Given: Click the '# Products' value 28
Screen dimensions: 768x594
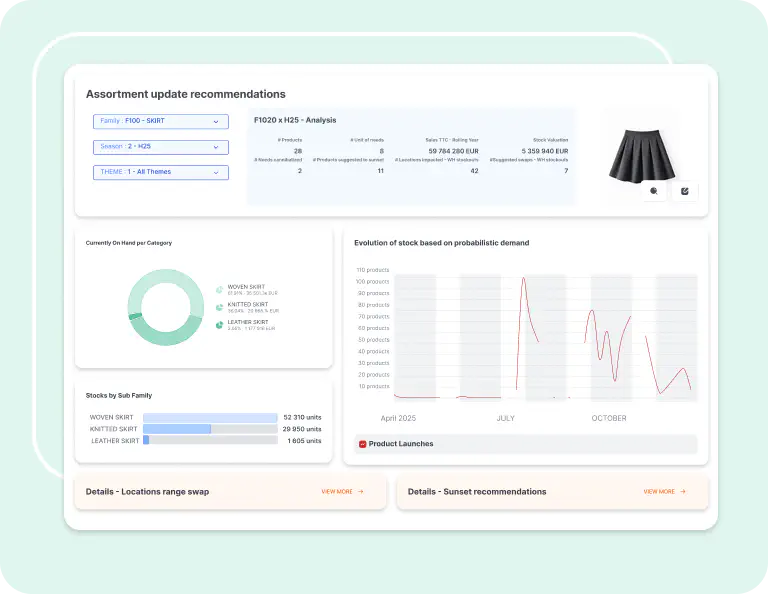Looking at the screenshot, I should pyautogui.click(x=298, y=151).
